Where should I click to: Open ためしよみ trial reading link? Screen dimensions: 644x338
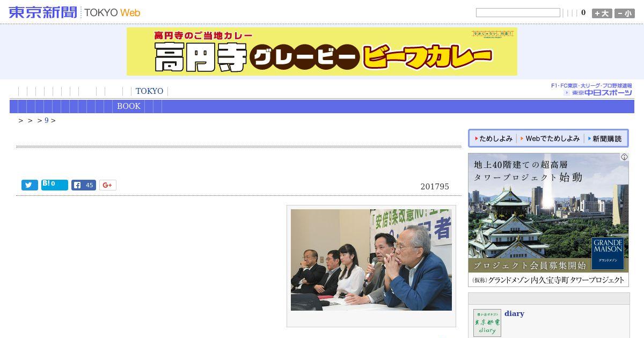pos(493,138)
